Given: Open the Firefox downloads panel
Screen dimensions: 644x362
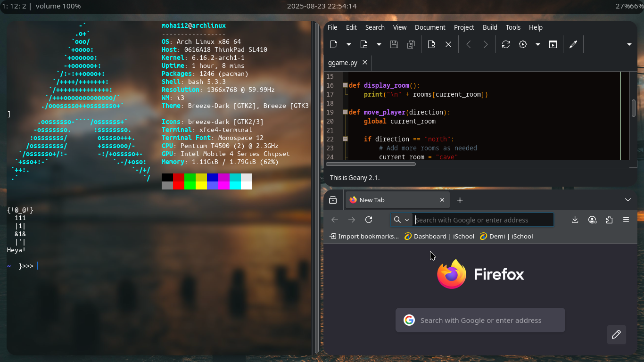Looking at the screenshot, I should tap(575, 220).
